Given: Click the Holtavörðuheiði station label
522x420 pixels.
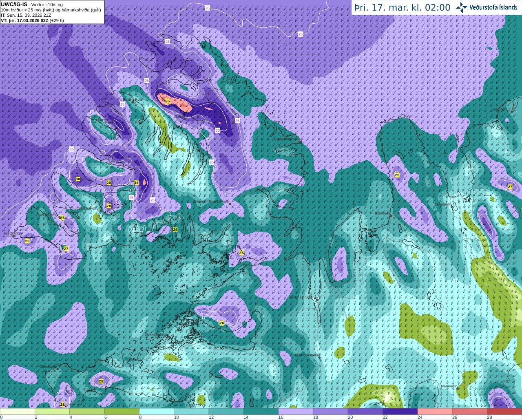Looking at the screenshot, I should pyautogui.click(x=306, y=355).
